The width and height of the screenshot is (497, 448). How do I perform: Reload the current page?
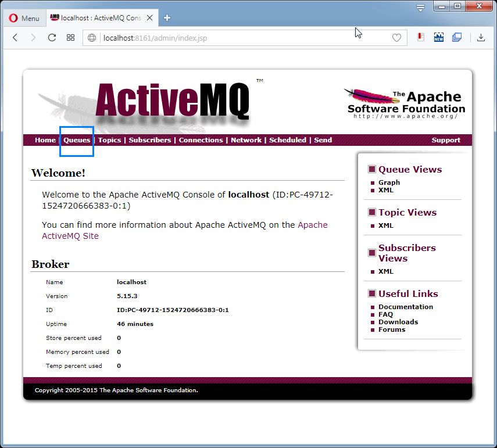point(52,38)
